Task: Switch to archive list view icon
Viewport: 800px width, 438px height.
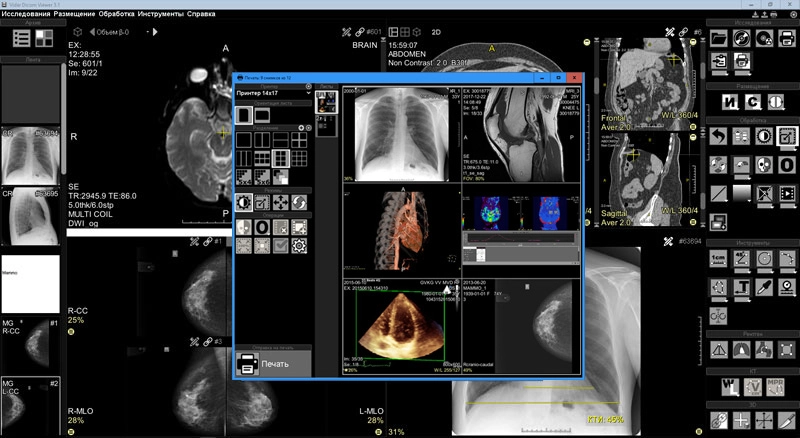Action: pos(22,38)
